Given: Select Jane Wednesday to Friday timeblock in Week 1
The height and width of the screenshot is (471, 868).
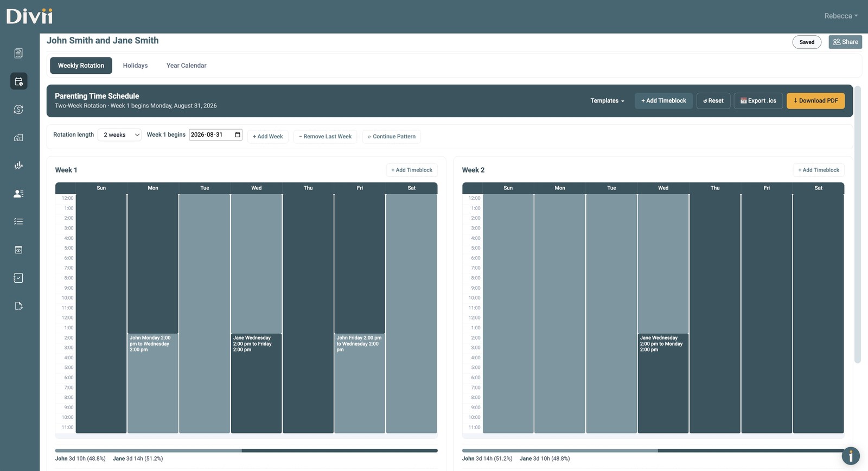Looking at the screenshot, I should (257, 383).
